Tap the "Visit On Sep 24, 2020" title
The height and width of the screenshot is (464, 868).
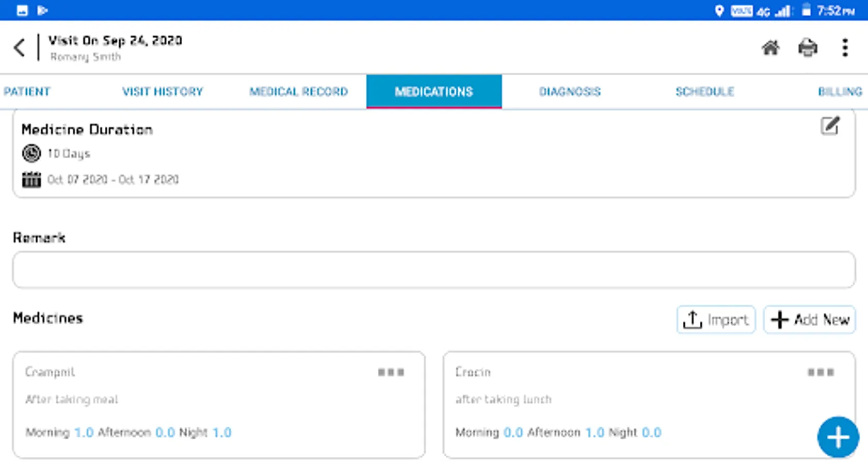coord(115,41)
